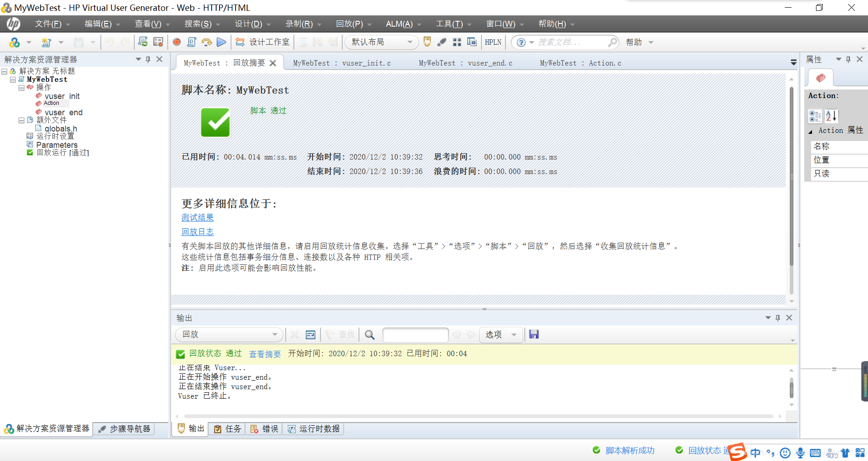
Task: Click the output pane icon next to layout dropdown
Action: tap(427, 42)
